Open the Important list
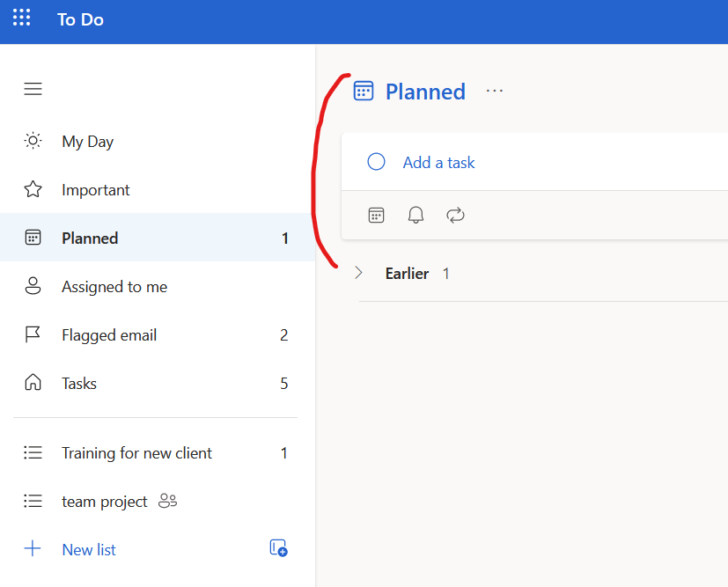 click(158, 189)
